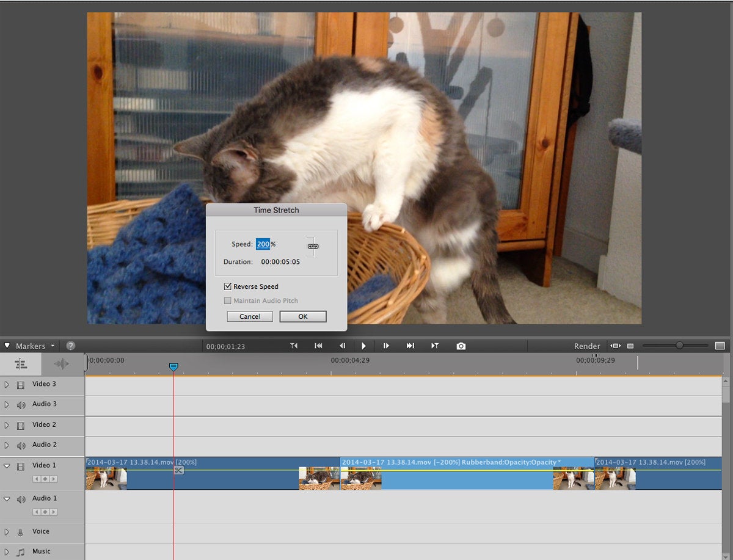Click the Audio 3 track speaker icon
This screenshot has width=733, height=560.
[21, 405]
